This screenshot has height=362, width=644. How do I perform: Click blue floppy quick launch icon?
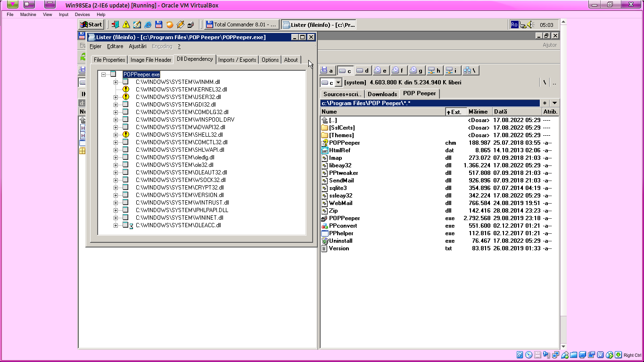click(x=159, y=25)
